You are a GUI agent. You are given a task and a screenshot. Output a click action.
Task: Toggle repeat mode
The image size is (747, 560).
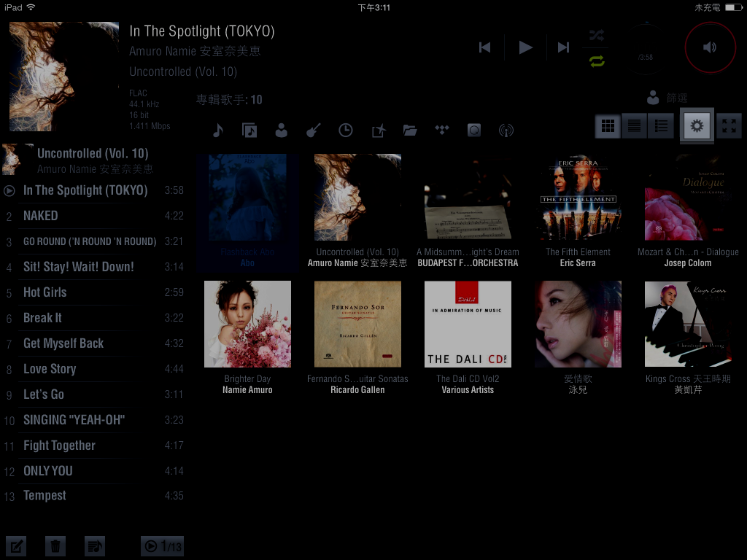coord(597,61)
